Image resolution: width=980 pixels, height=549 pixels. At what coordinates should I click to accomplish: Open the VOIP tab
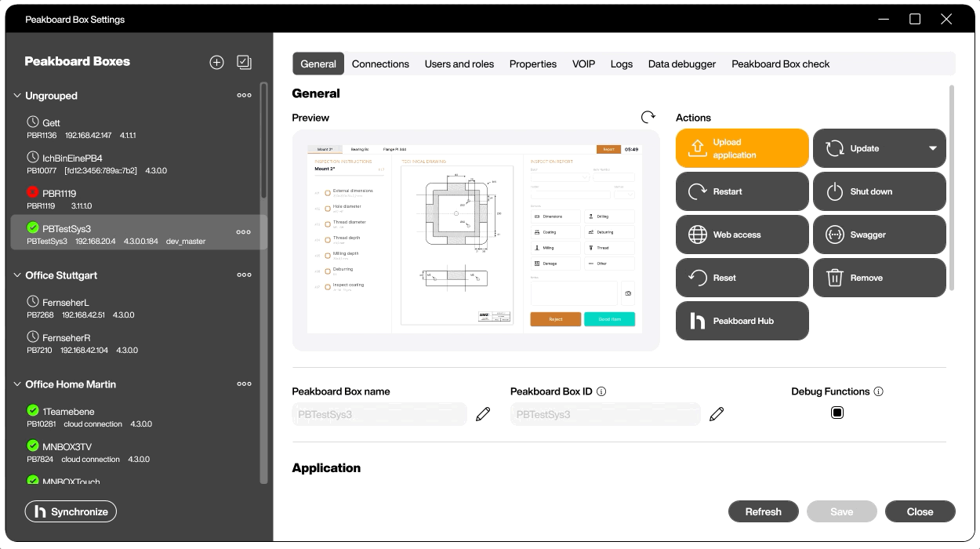tap(584, 64)
